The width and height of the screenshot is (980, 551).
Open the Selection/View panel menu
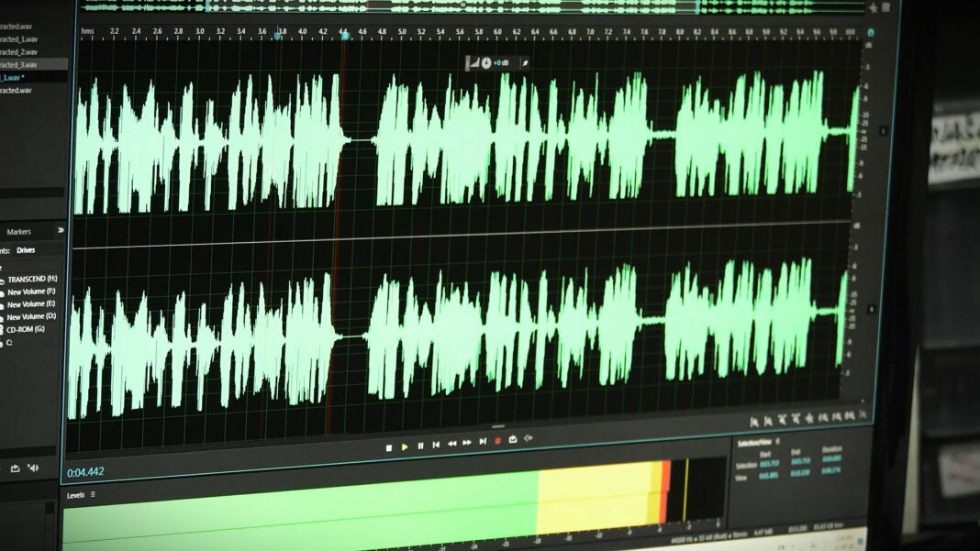[x=779, y=442]
